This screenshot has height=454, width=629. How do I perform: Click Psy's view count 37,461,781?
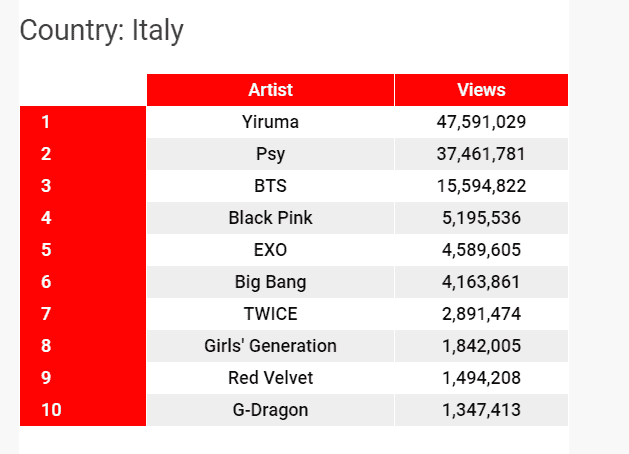[x=481, y=154]
